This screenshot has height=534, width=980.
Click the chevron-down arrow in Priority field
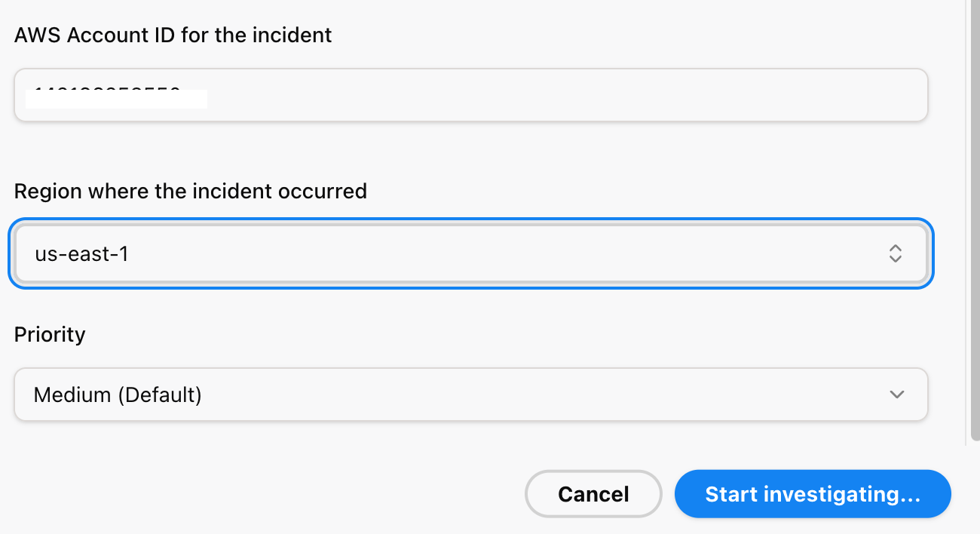[896, 394]
